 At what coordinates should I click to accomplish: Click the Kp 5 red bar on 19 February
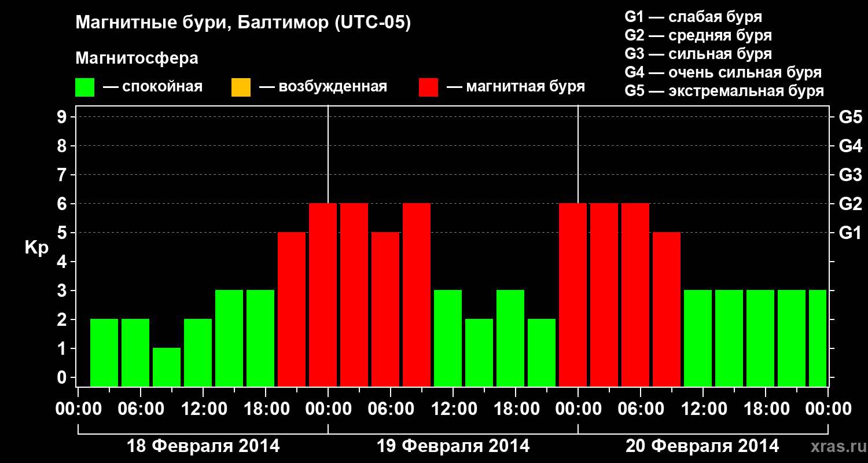(x=385, y=309)
